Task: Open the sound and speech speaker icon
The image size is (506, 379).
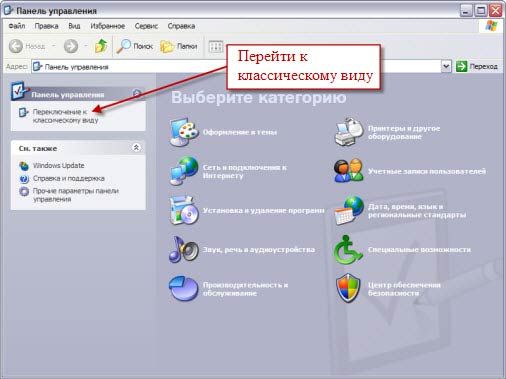Action: [x=184, y=249]
